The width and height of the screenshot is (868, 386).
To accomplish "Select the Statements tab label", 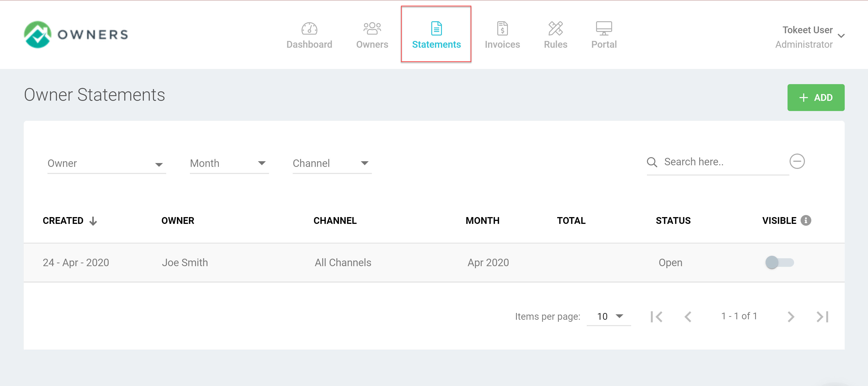I will (x=436, y=45).
